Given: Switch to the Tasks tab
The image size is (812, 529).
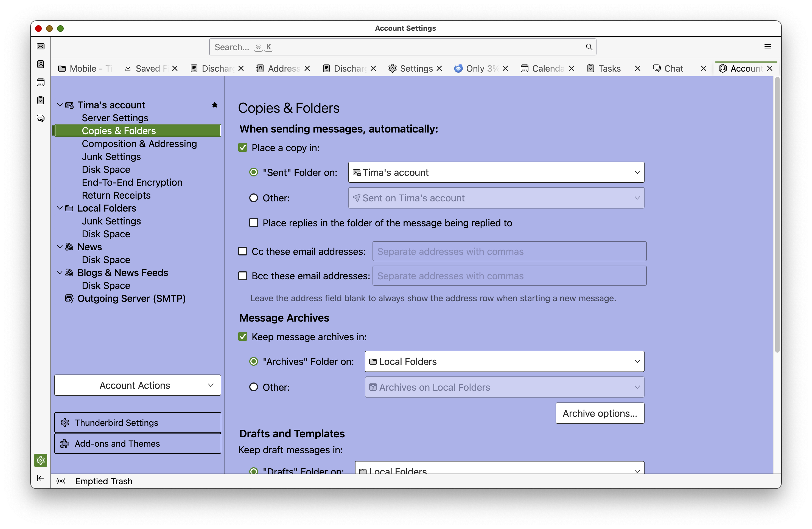Looking at the screenshot, I should point(609,69).
